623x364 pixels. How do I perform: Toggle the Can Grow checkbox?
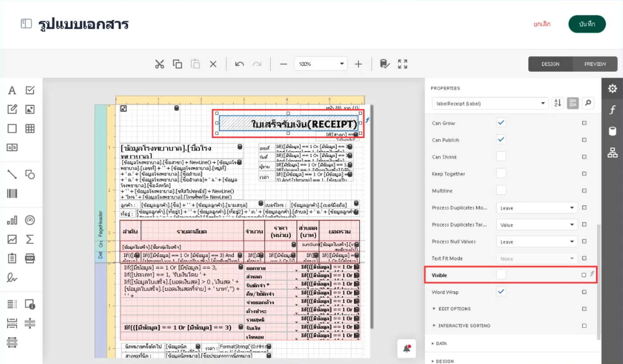(x=501, y=123)
